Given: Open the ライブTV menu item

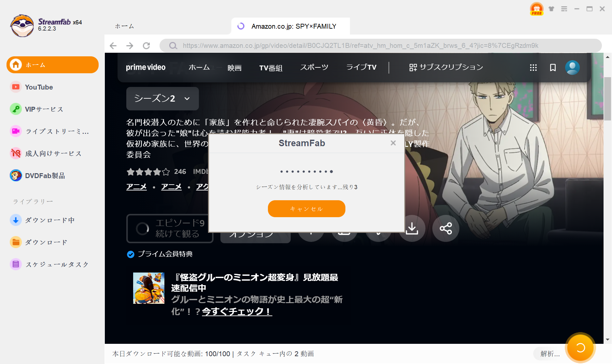Looking at the screenshot, I should pyautogui.click(x=361, y=67).
